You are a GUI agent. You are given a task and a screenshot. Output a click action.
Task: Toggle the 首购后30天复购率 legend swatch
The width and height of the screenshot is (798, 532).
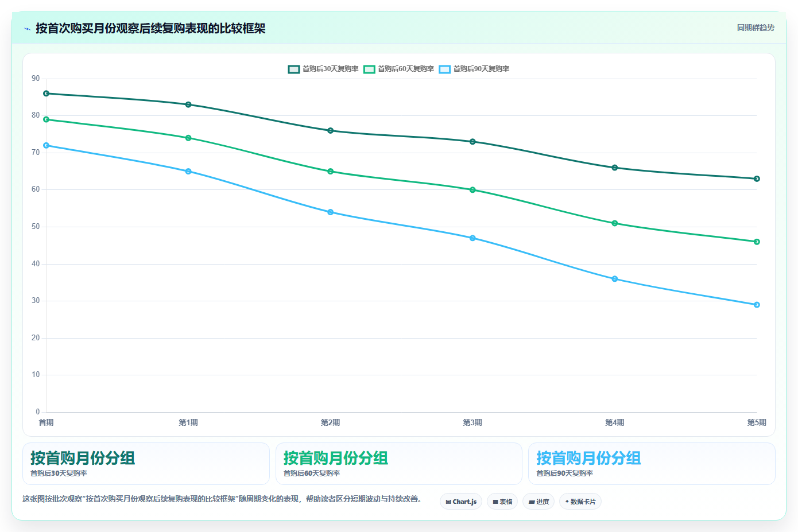(294, 69)
